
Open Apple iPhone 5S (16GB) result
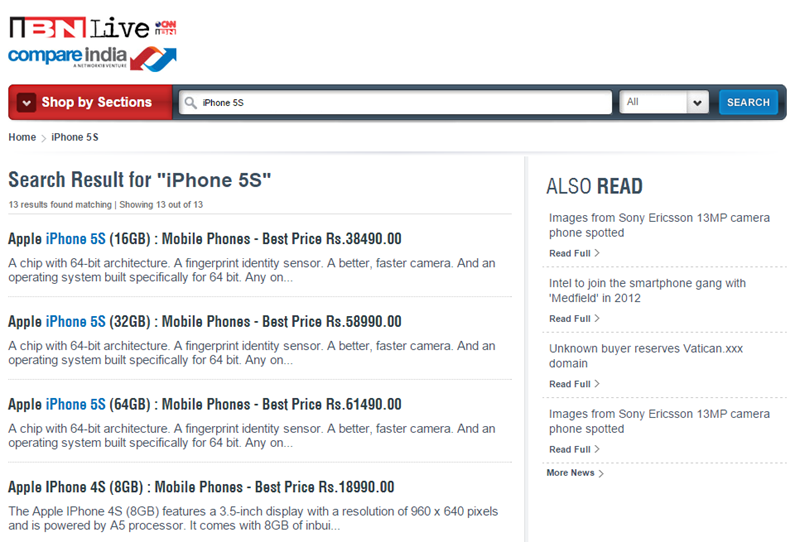point(205,239)
